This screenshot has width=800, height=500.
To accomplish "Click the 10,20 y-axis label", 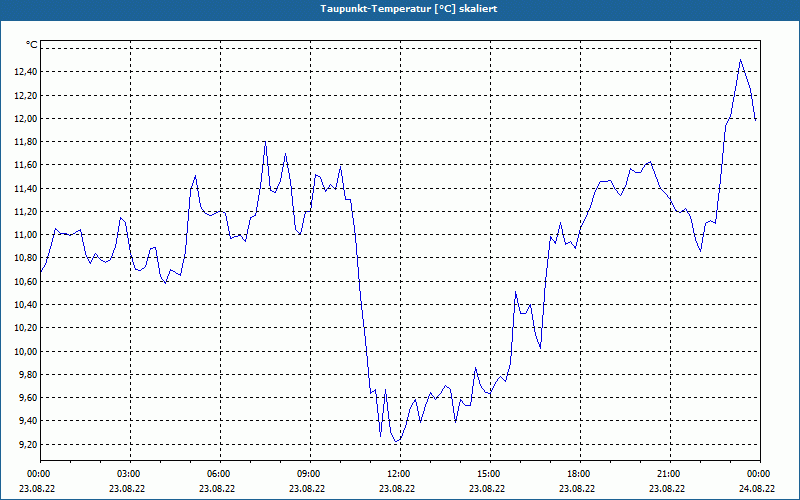I will 26,328.
